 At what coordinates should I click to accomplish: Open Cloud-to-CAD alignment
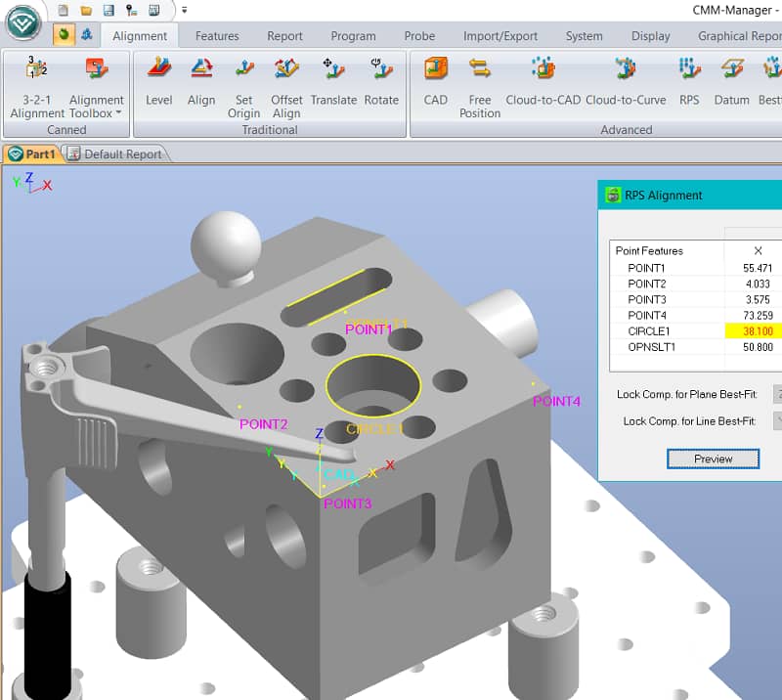pyautogui.click(x=543, y=70)
